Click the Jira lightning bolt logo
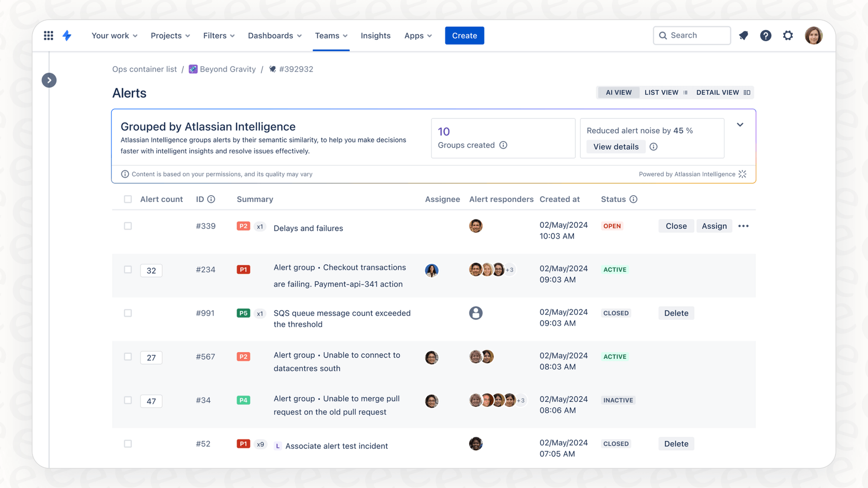The width and height of the screenshot is (868, 488). (68, 35)
